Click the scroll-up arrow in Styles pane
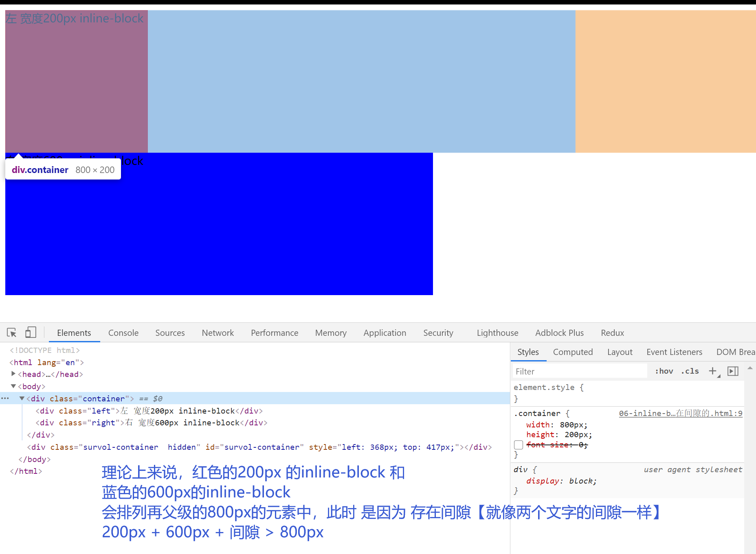The image size is (756, 554). (750, 368)
